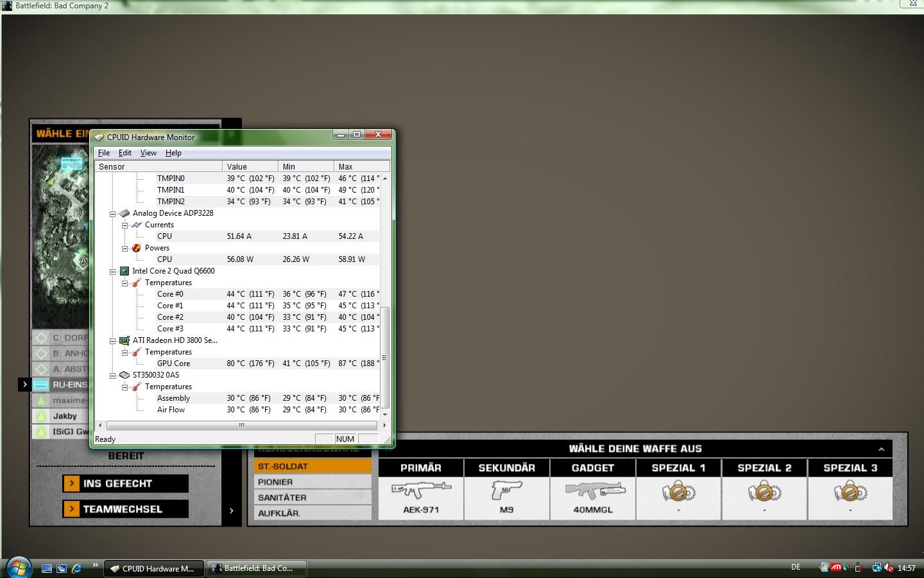924x578 pixels.
Task: Click the thermometer icon under ATI Radeon
Action: [137, 352]
